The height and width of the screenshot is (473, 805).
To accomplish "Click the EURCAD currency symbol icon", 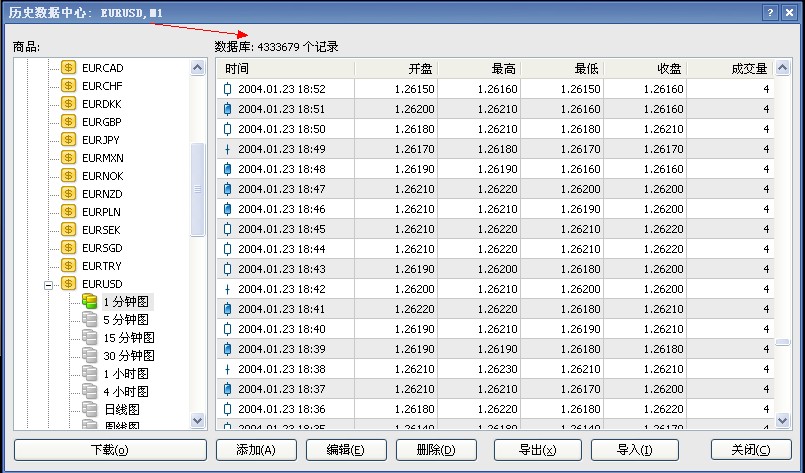I will [68, 67].
